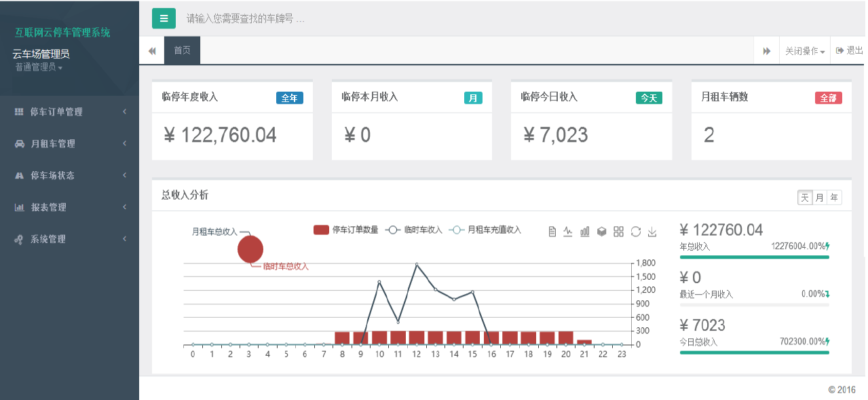Toggle the sidebar with the green hamburger button
Viewport: 868px width, 400px height.
coord(164,18)
